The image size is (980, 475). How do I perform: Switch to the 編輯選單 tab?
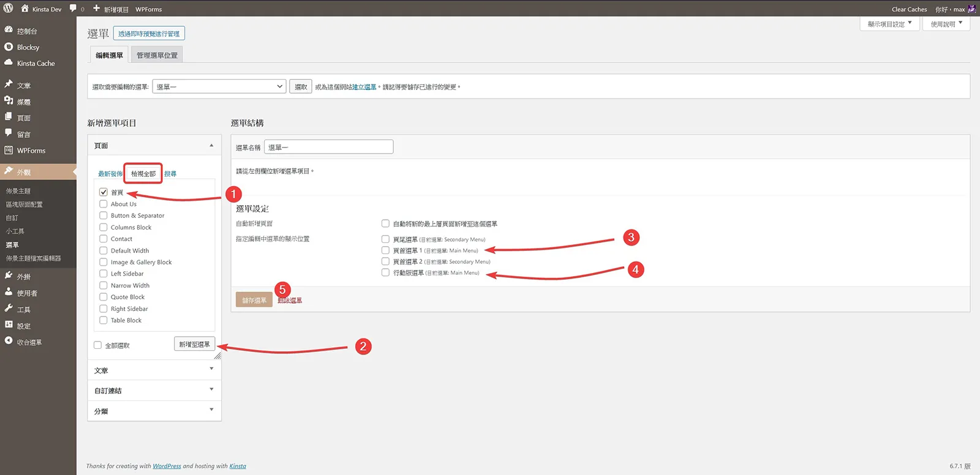click(110, 55)
